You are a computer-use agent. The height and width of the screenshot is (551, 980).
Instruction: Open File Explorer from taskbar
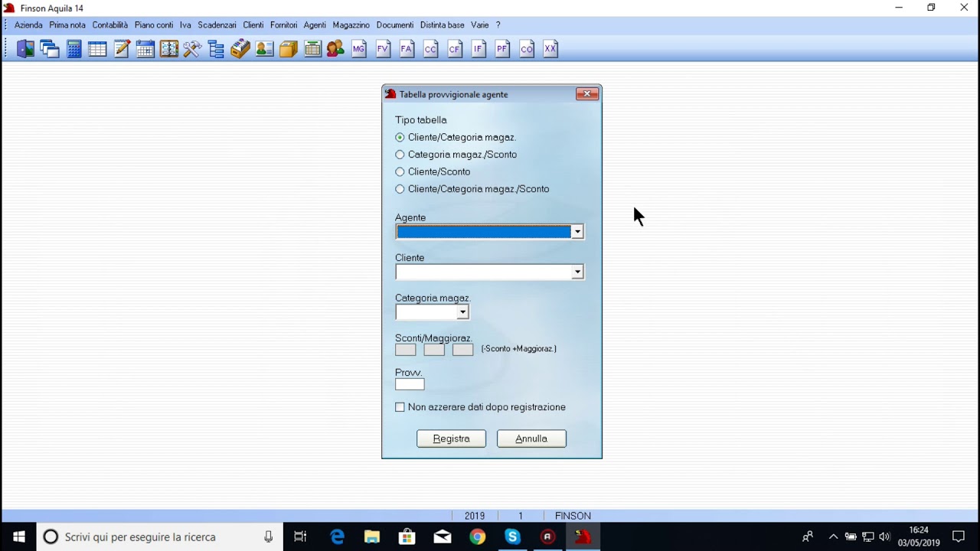(x=372, y=537)
